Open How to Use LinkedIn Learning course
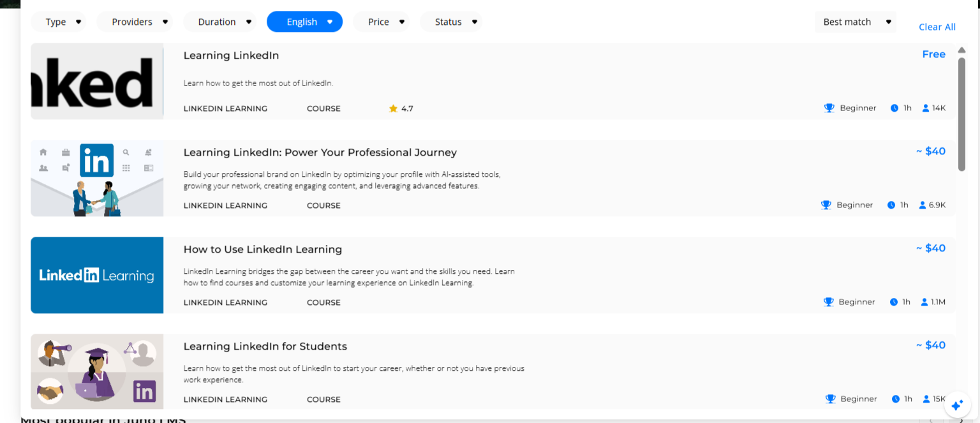This screenshot has width=980, height=423. [x=263, y=249]
